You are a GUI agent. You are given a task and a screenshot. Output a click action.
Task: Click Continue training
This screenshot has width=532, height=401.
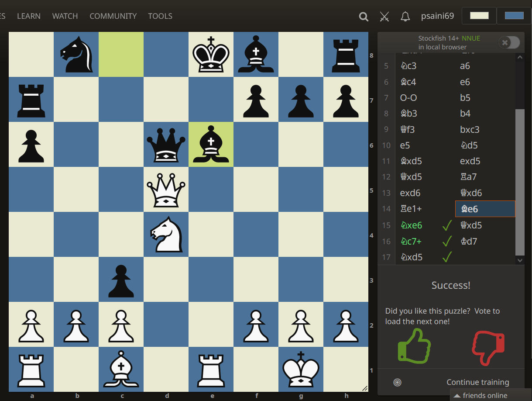tap(478, 382)
